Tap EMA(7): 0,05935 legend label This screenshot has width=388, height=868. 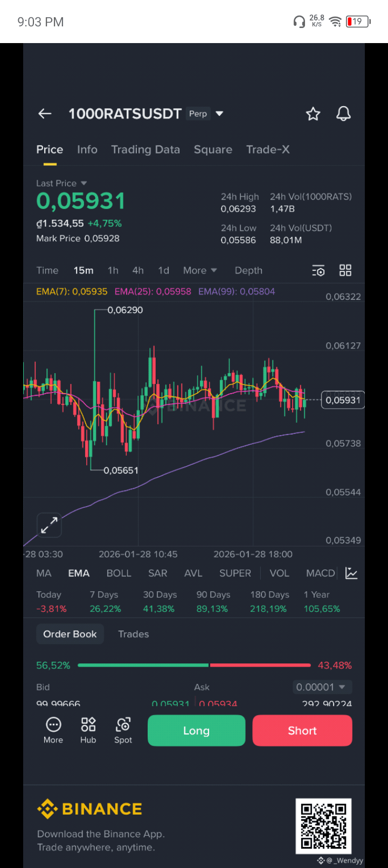pyautogui.click(x=72, y=291)
